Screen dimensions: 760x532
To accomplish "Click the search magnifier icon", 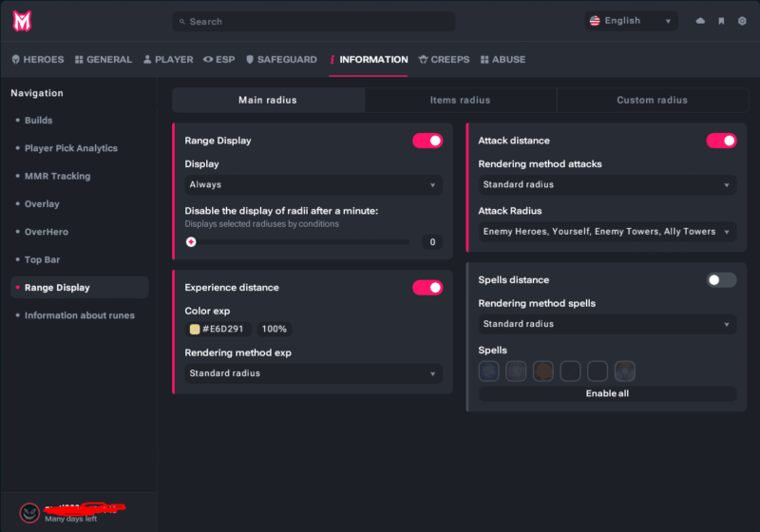I will click(182, 21).
